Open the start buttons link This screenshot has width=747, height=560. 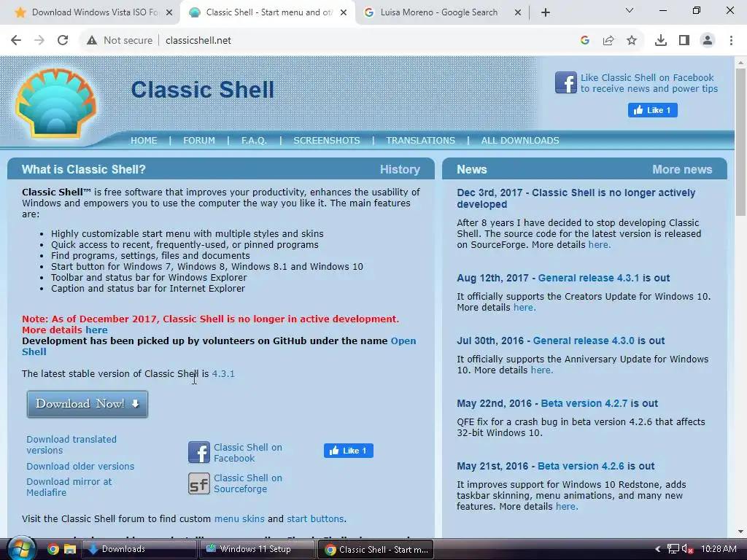point(315,518)
